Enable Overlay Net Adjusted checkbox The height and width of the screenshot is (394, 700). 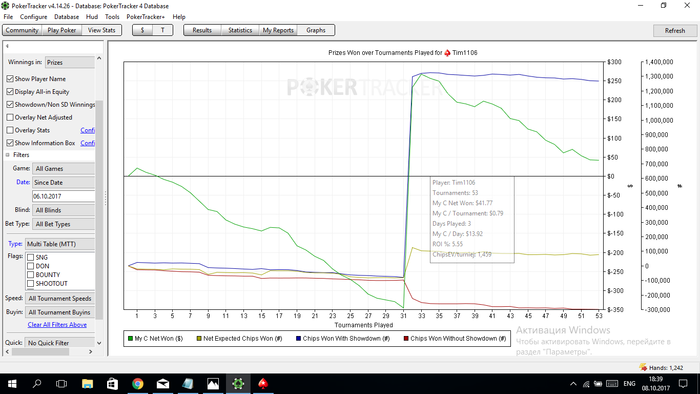pos(10,117)
